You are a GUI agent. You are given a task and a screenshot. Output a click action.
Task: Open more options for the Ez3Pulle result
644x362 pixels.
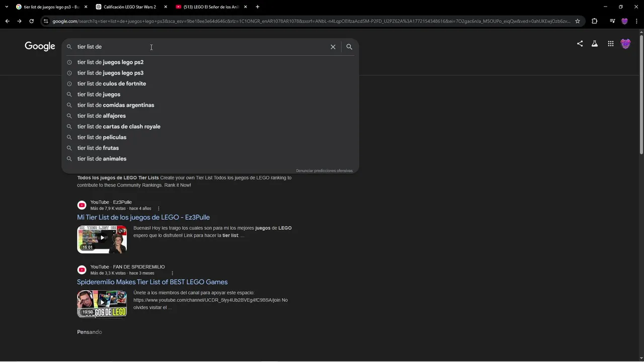point(158,209)
